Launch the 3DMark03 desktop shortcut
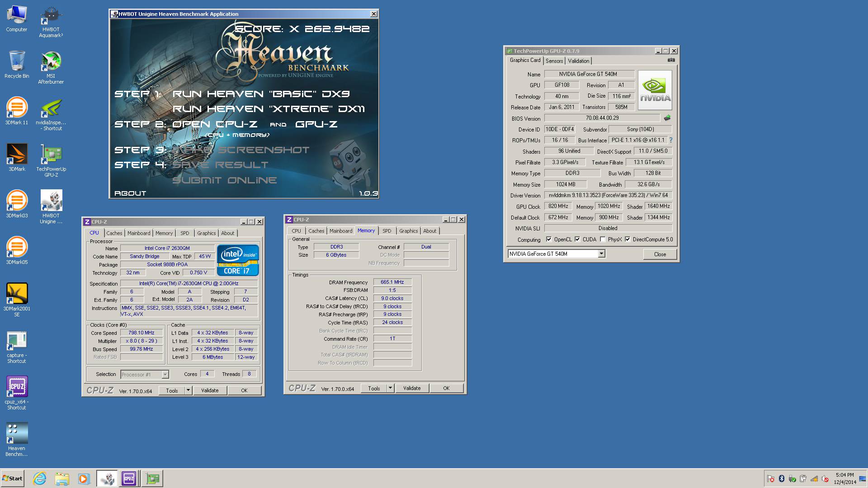Screen dimensions: 868x488 [x=17, y=204]
